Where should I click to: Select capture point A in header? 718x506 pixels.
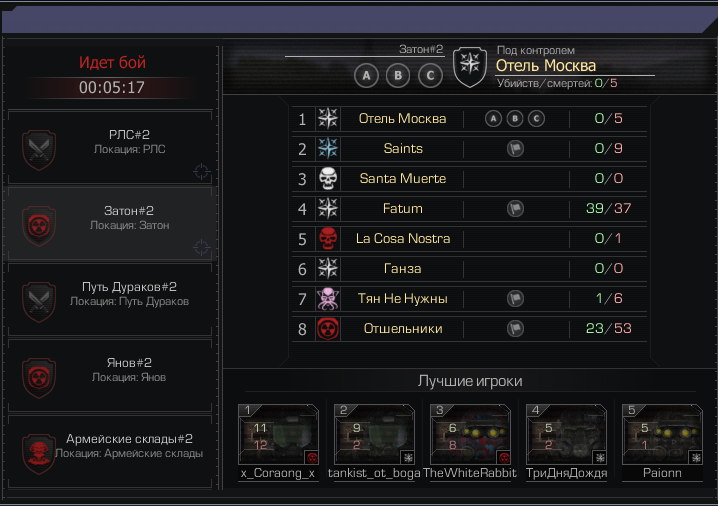click(x=366, y=76)
